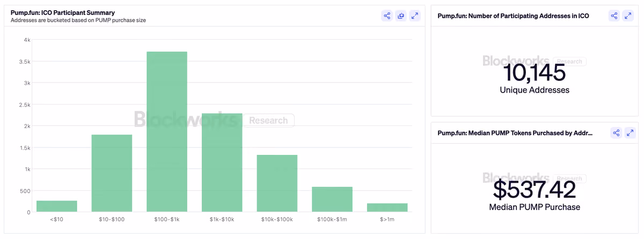Expand Median PUMP Tokens Purchased card fullscreen
Viewport: 644px width, 239px height.
click(x=630, y=133)
